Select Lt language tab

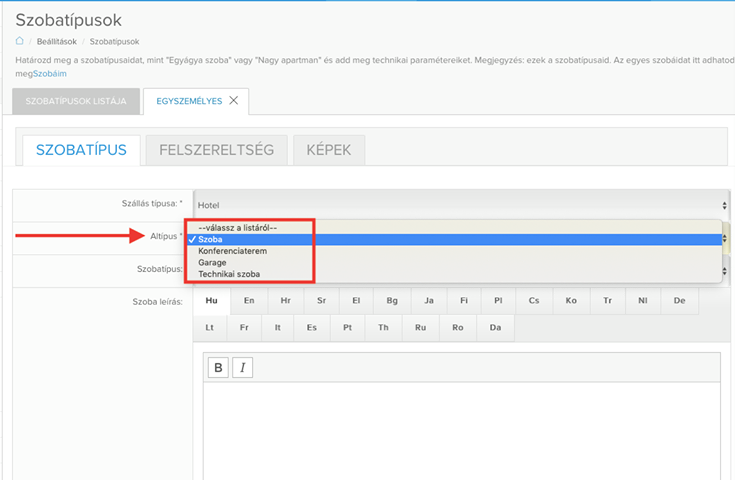point(210,328)
